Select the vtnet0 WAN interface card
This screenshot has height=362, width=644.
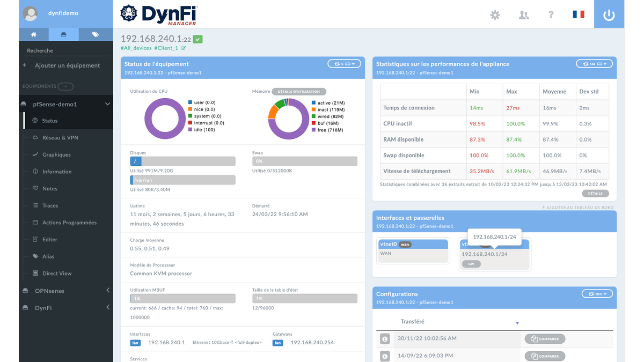click(x=413, y=251)
